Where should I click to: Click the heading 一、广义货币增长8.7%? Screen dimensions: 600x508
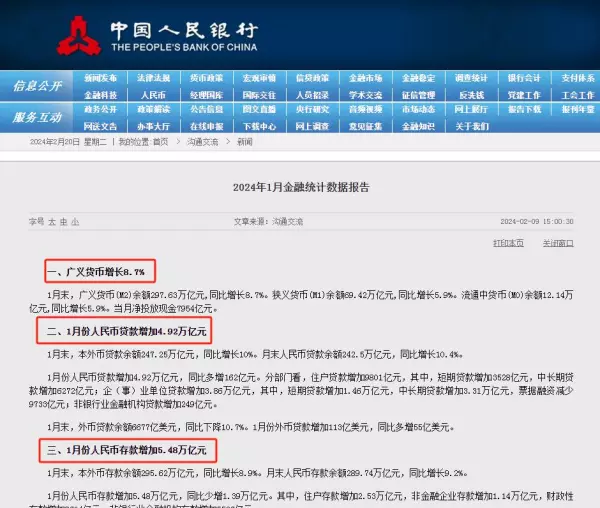click(x=96, y=272)
